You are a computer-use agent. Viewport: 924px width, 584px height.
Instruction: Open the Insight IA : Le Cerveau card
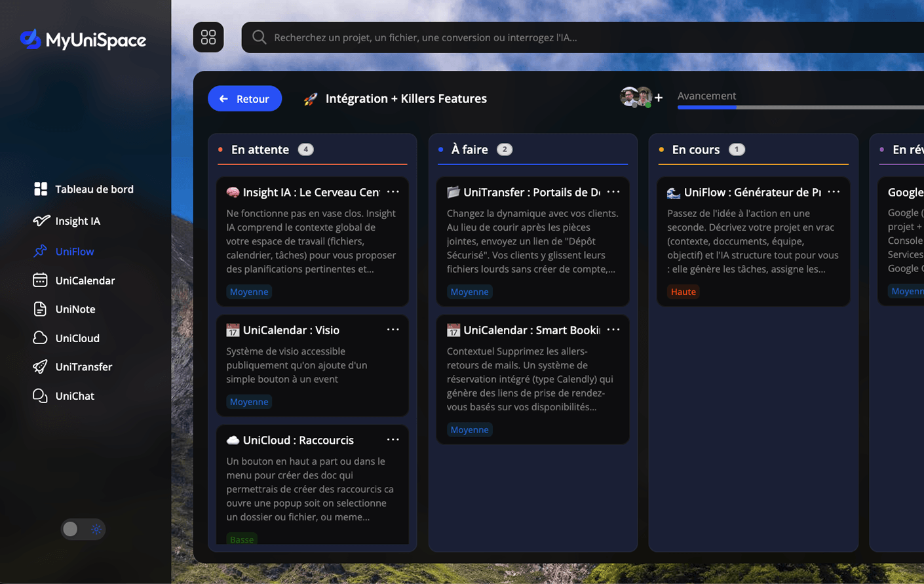click(x=313, y=241)
